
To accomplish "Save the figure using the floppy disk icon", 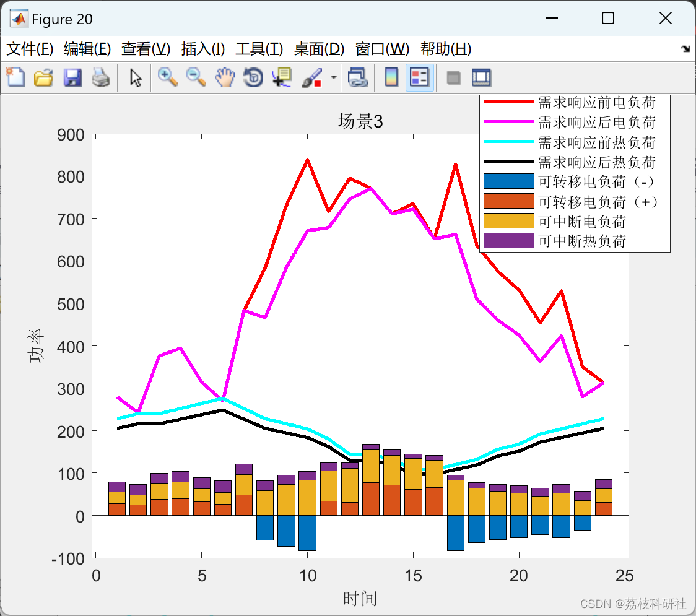I will (72, 77).
